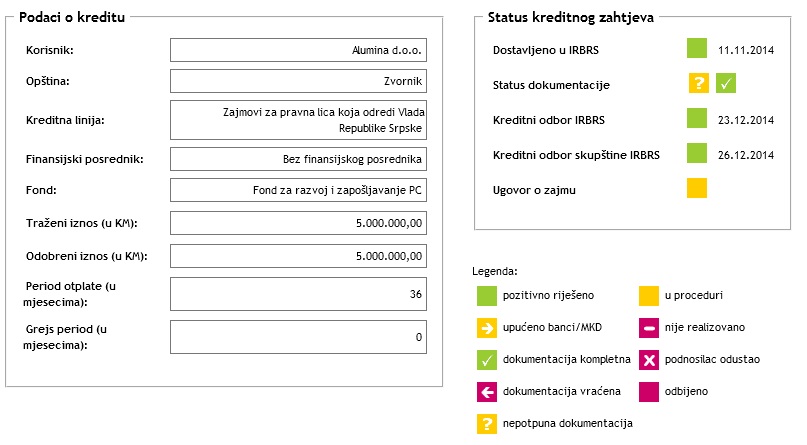Click the legend's 'dokumentacija vraćena' arrow icon

[x=487, y=392]
